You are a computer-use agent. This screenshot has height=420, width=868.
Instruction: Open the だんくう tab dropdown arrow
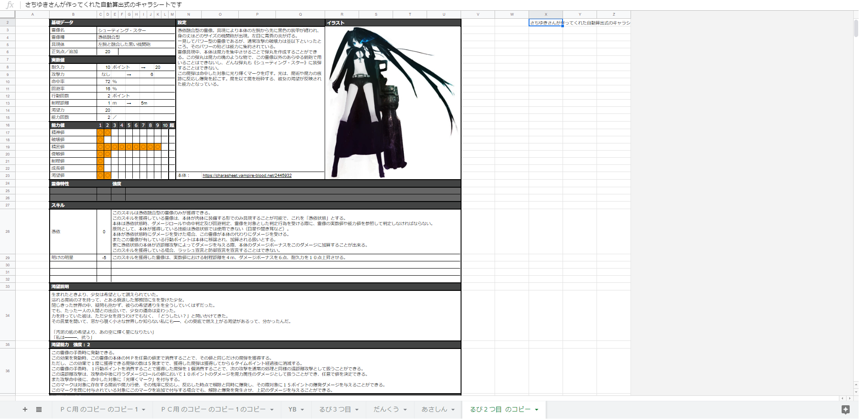[x=405, y=410]
